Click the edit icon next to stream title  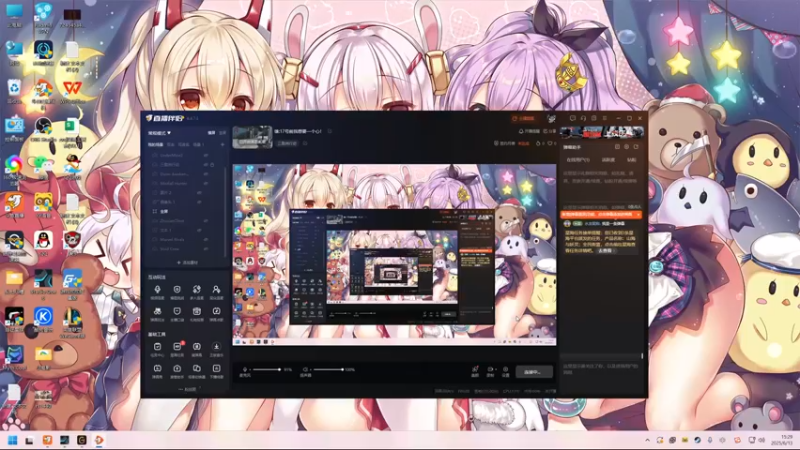tap(330, 131)
